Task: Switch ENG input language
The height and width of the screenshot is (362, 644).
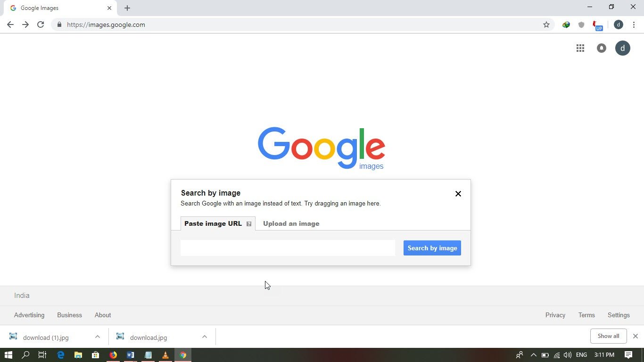Action: click(x=581, y=355)
